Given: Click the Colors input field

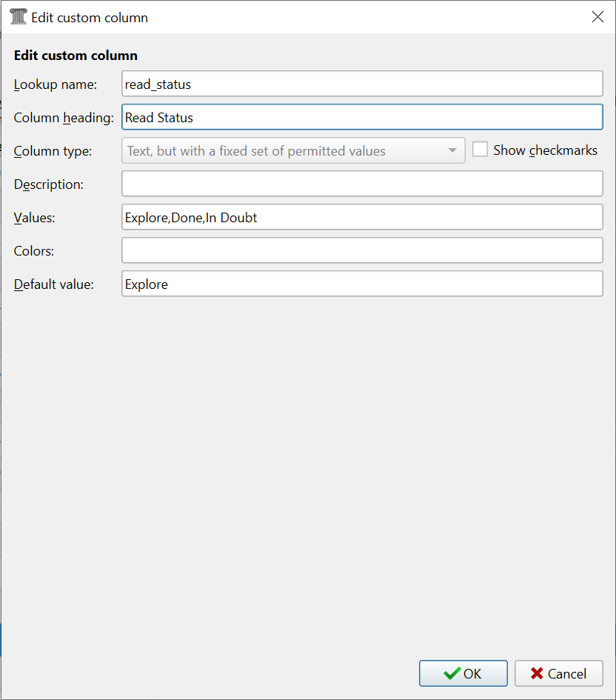Looking at the screenshot, I should tap(362, 250).
